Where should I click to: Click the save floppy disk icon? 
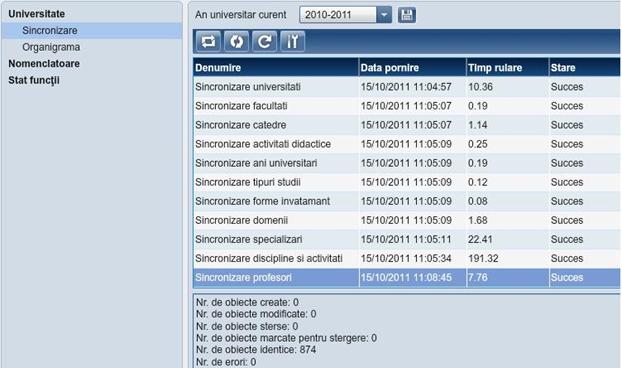(407, 15)
